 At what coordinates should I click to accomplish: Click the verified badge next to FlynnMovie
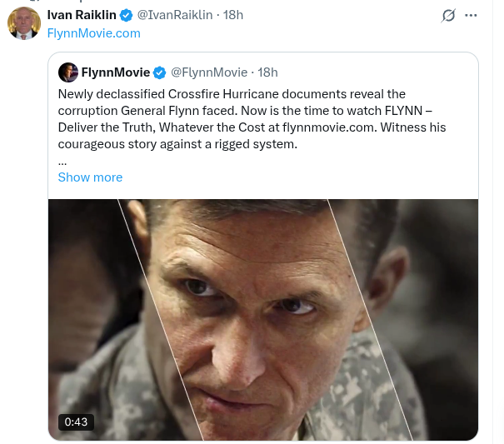160,72
